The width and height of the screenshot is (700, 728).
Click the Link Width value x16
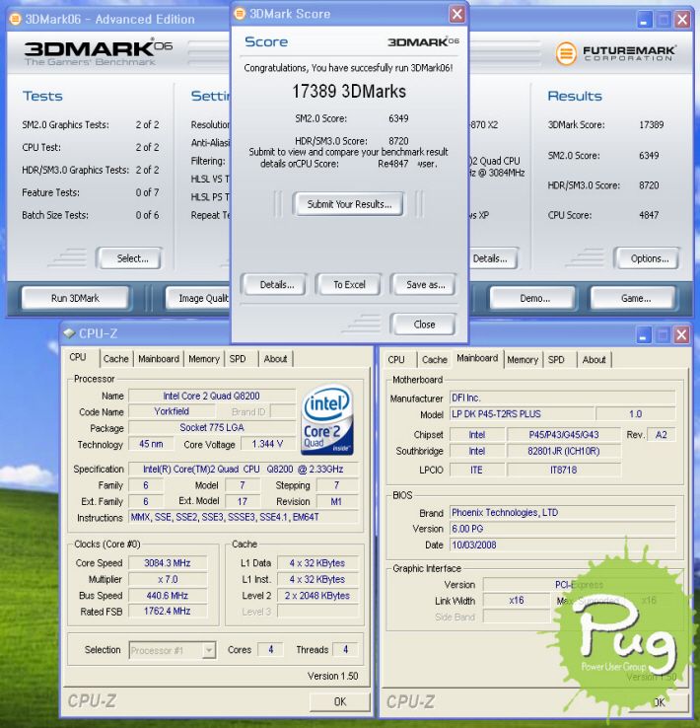517,601
